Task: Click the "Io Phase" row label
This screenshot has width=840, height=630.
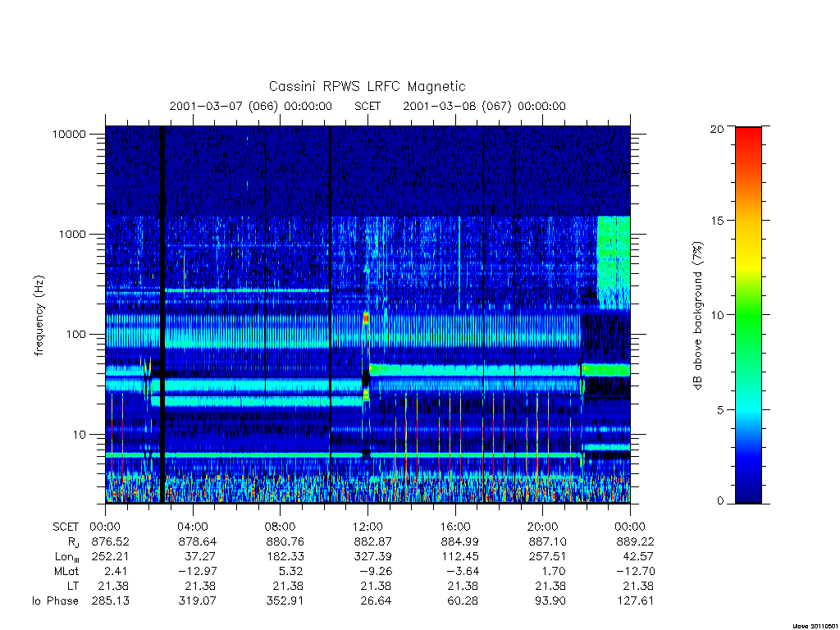Action: [x=55, y=601]
